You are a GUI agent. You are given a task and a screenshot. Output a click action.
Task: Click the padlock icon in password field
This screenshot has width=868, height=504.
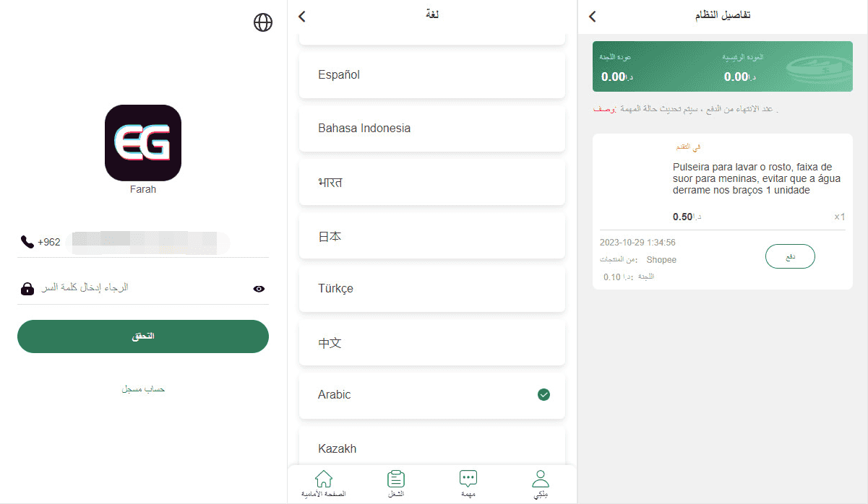click(27, 289)
